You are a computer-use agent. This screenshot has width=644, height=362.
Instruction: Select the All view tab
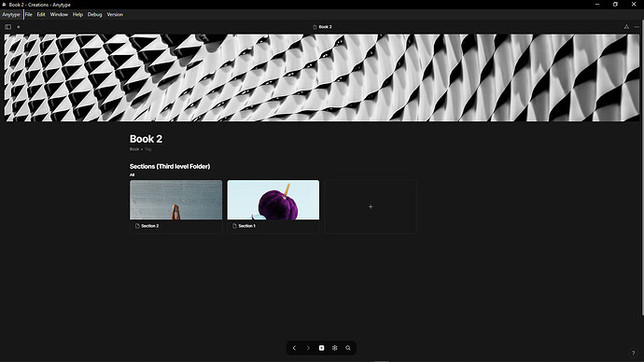[132, 174]
